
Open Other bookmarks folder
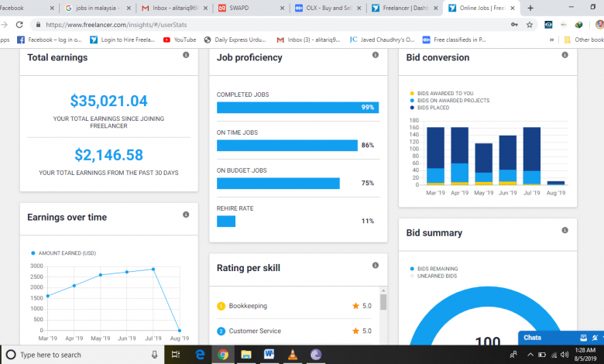coord(584,39)
